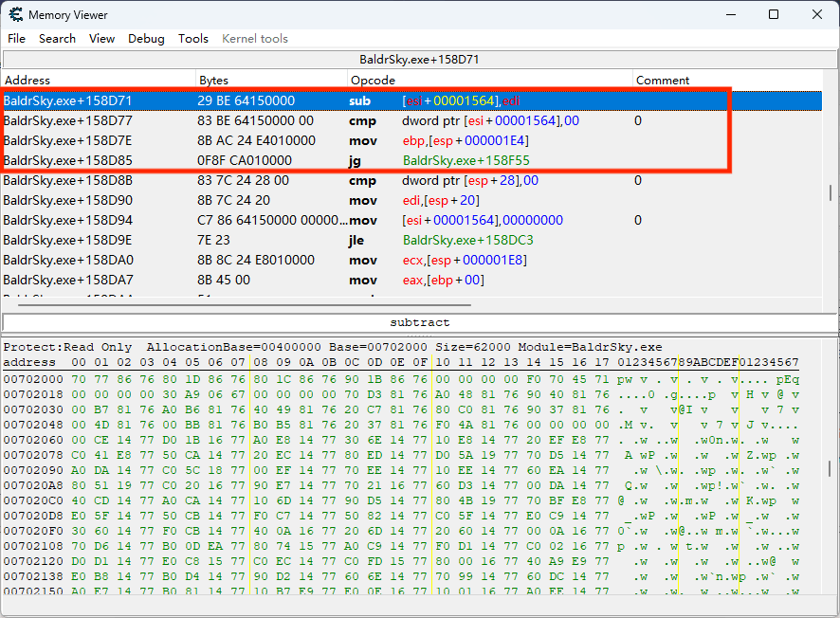Click bytes 29 BE 64150000
This screenshot has height=618, width=840.
pyautogui.click(x=246, y=100)
